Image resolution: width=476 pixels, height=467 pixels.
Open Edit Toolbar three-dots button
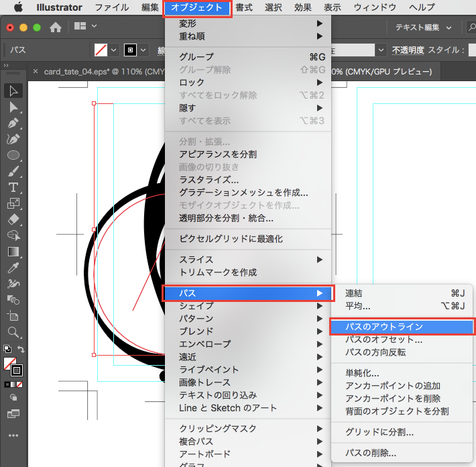tap(13, 435)
